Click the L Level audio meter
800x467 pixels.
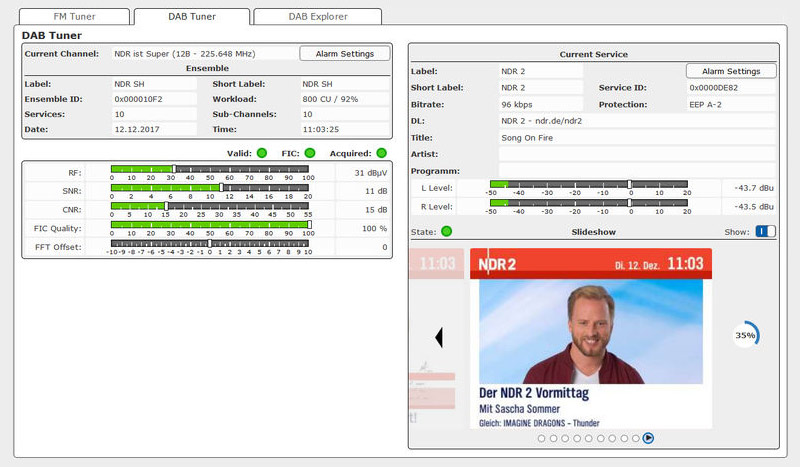(x=589, y=184)
